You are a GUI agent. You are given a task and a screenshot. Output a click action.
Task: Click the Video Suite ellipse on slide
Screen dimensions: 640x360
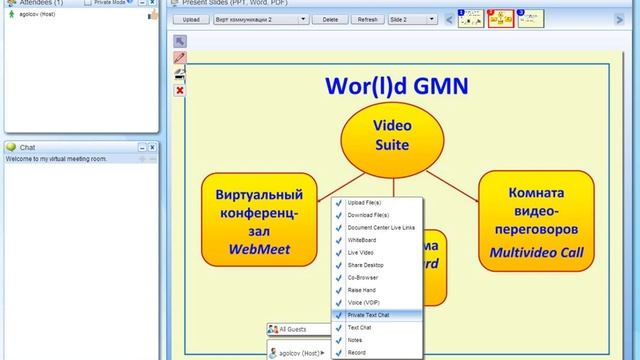point(392,140)
